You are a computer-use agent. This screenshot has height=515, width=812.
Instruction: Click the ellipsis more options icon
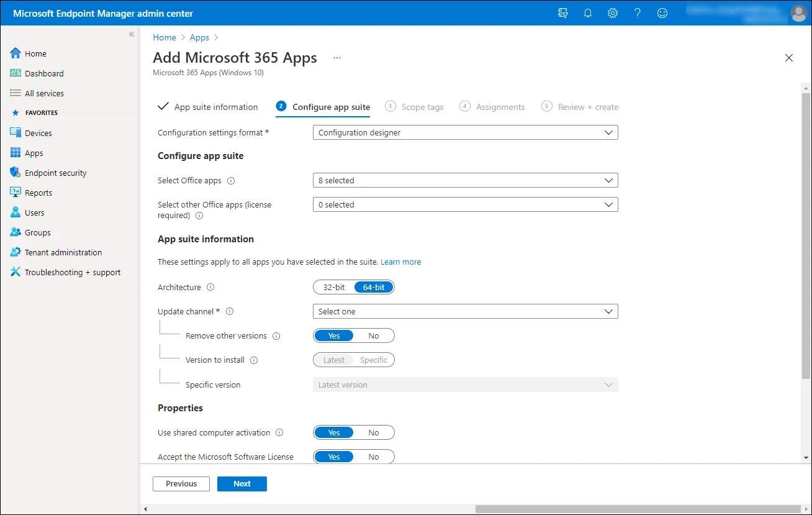click(337, 58)
